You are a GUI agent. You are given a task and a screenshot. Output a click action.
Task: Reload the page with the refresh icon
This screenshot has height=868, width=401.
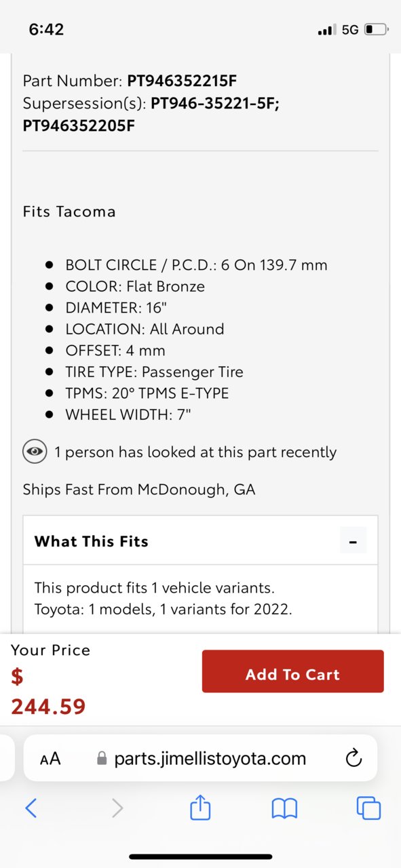pyautogui.click(x=354, y=758)
